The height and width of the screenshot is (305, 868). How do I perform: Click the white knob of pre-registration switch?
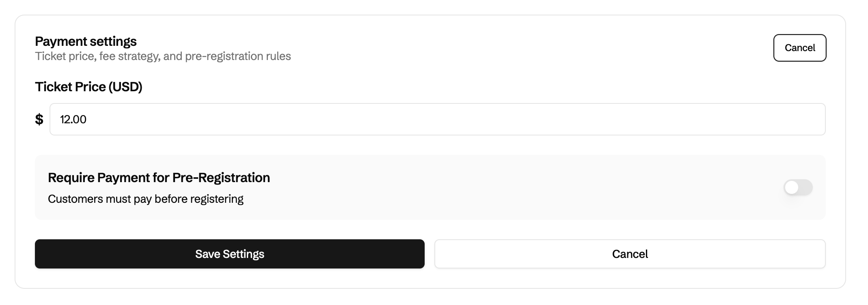792,187
